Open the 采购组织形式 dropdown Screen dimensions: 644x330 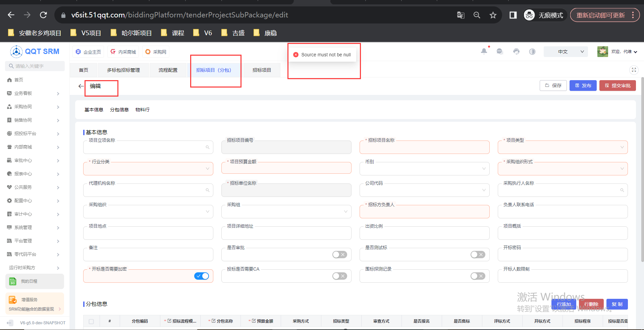pyautogui.click(x=562, y=169)
